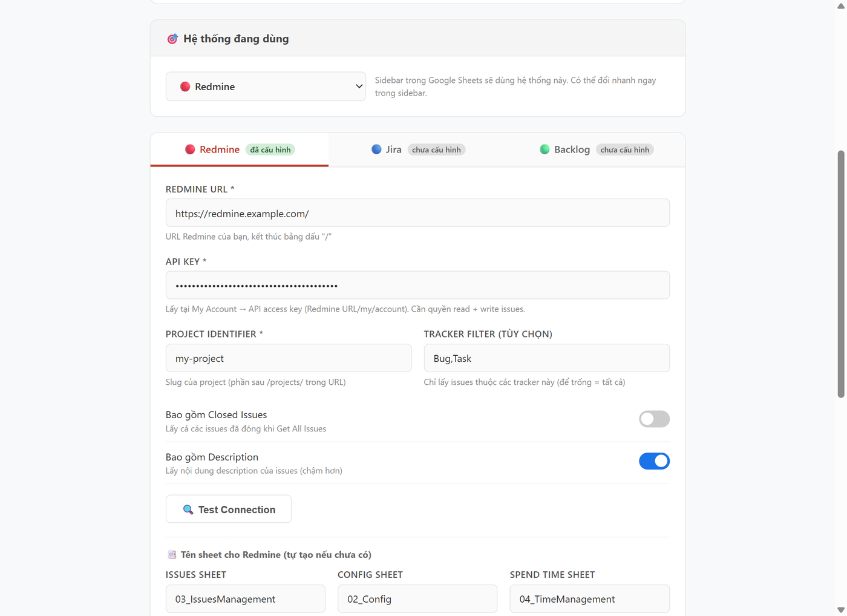This screenshot has width=847, height=616.
Task: Switch to the Redmine tab
Action: click(240, 149)
